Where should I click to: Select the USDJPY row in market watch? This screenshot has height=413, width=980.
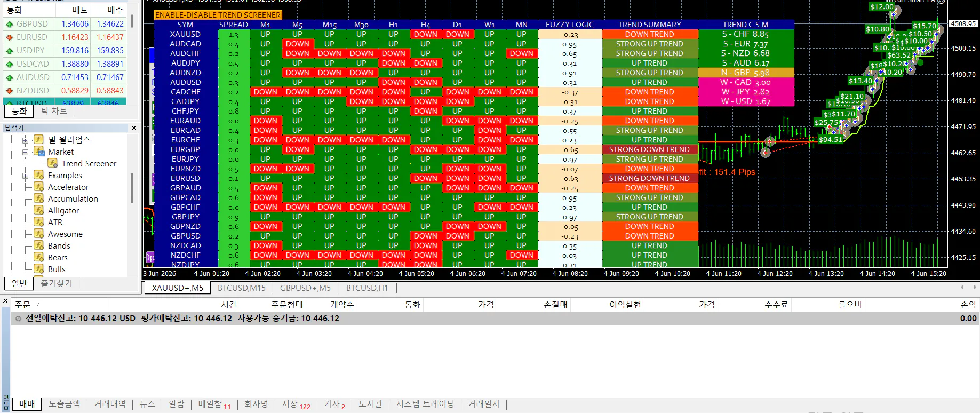coord(65,51)
